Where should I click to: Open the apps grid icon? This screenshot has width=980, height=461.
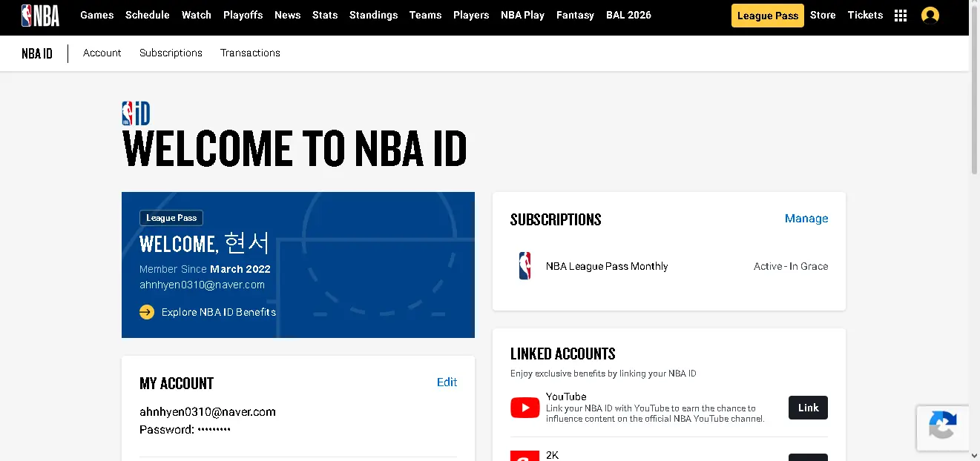point(901,16)
